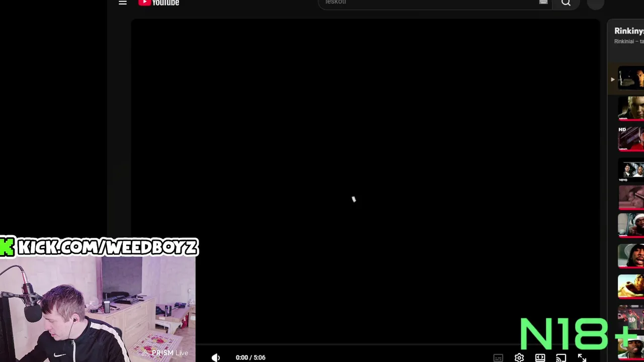Play the thumbnail of the shouting man in a bandana
The image size is (644, 362).
point(631,256)
